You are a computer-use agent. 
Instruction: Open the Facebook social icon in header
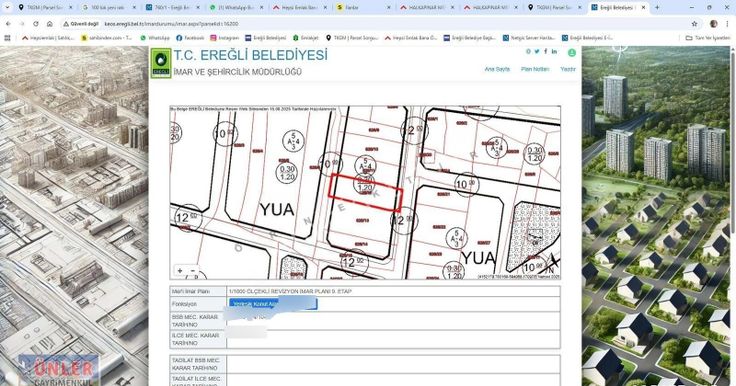pyautogui.click(x=545, y=52)
